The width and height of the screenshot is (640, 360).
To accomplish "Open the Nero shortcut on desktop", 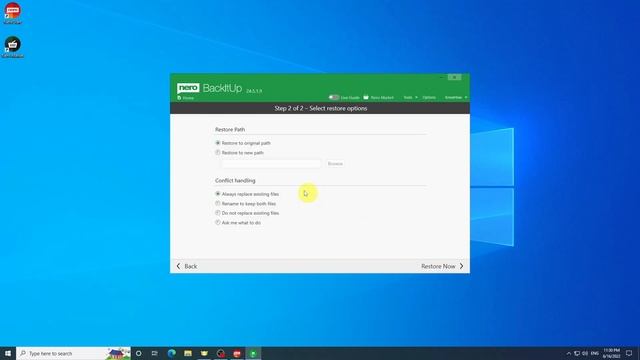I will point(13,13).
